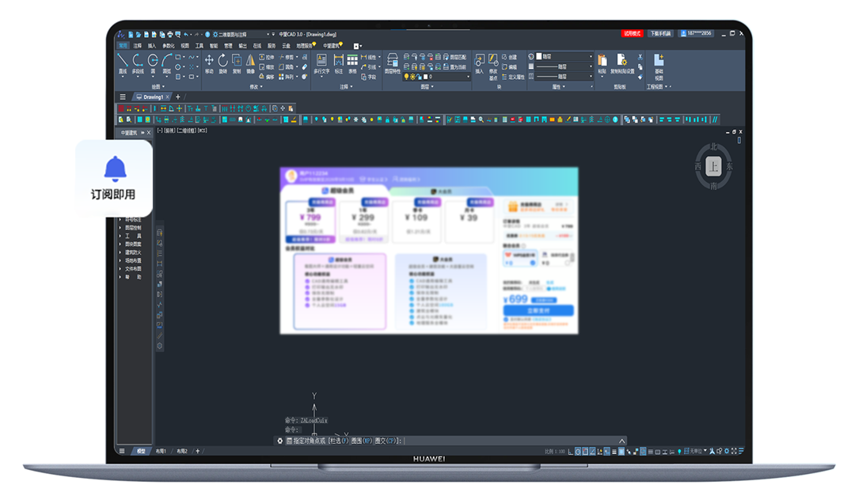The height and width of the screenshot is (504, 855).
Task: Switch to the 注释 ribbon tab
Action: tap(138, 46)
